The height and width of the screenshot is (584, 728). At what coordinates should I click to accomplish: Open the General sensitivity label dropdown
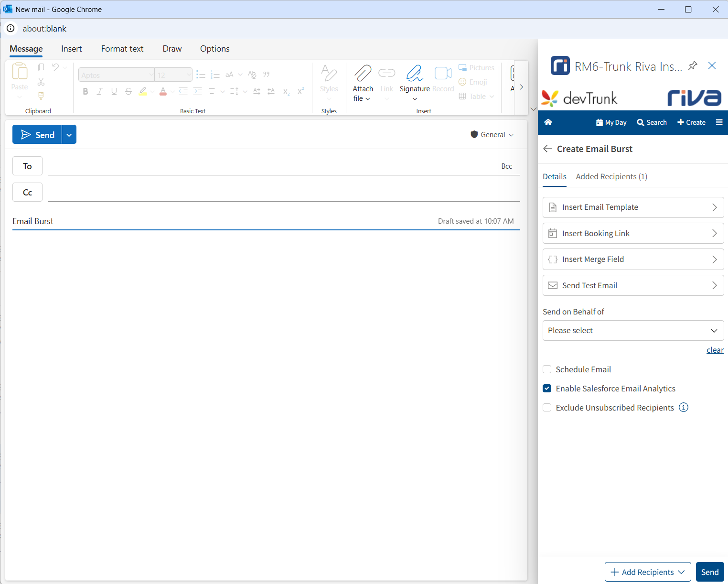tap(492, 135)
